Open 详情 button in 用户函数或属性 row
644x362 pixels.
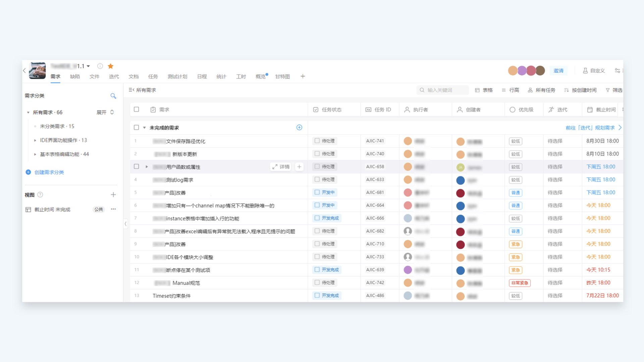281,167
